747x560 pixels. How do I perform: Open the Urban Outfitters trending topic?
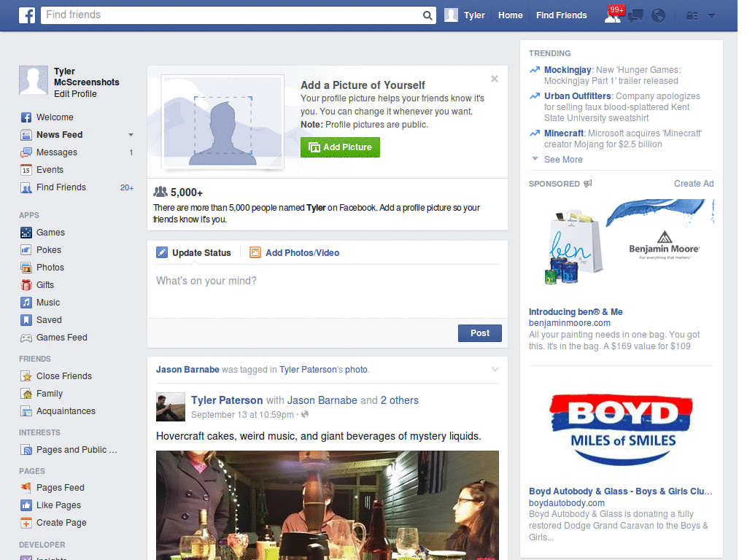pyautogui.click(x=578, y=96)
